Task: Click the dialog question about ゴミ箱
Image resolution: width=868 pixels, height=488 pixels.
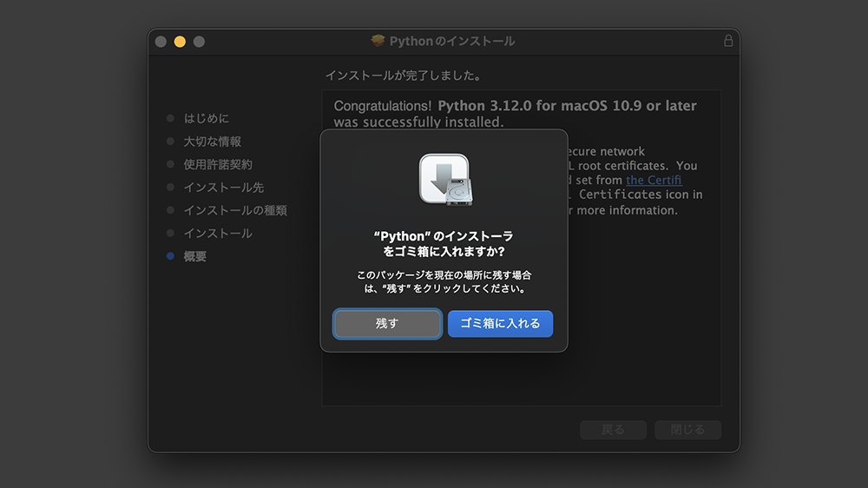Action: [x=444, y=244]
